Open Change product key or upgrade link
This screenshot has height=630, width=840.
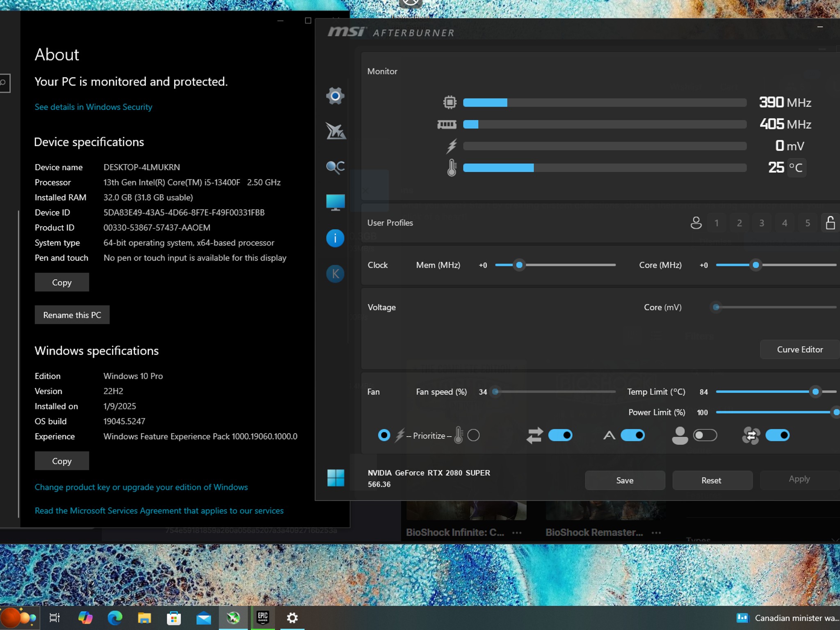point(141,487)
